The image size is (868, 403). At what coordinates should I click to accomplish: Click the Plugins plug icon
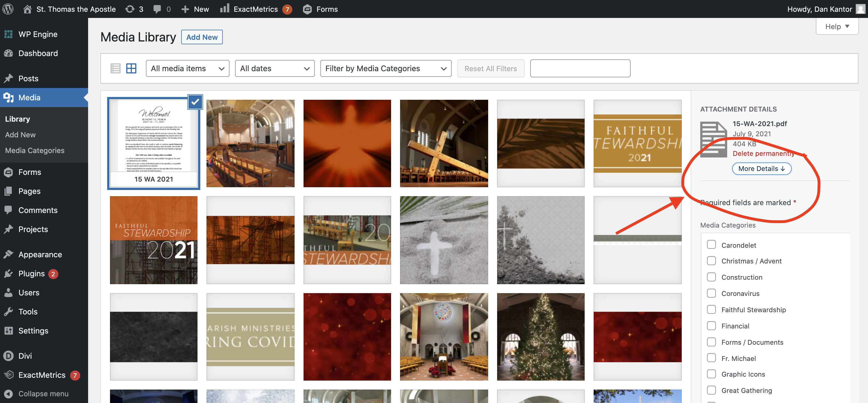coord(9,273)
